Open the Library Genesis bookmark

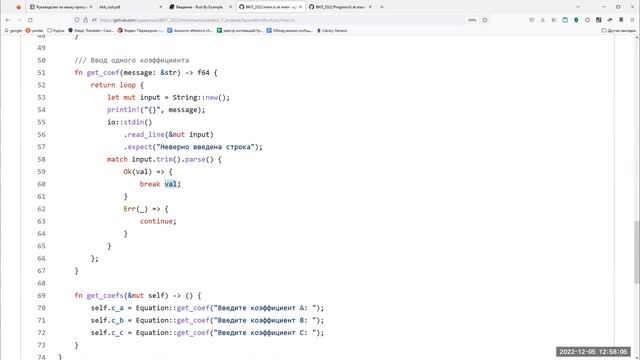332,31
